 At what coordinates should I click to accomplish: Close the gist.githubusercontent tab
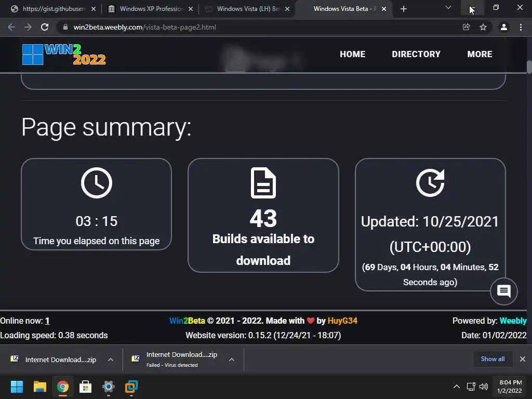(94, 9)
